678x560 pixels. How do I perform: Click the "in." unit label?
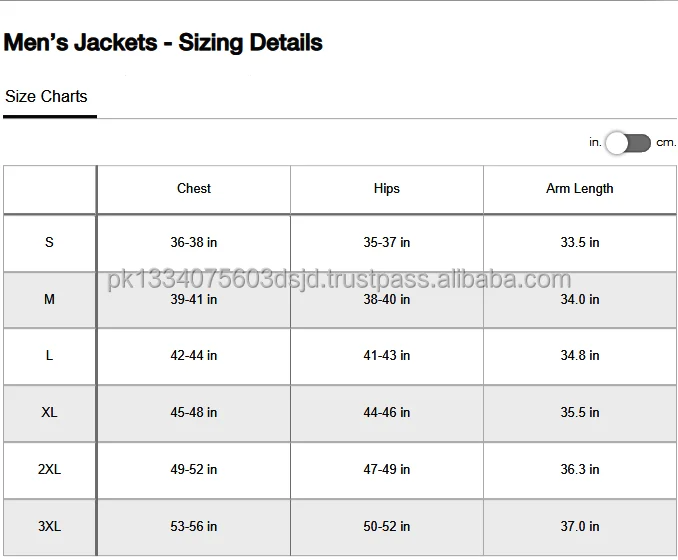tap(595, 143)
